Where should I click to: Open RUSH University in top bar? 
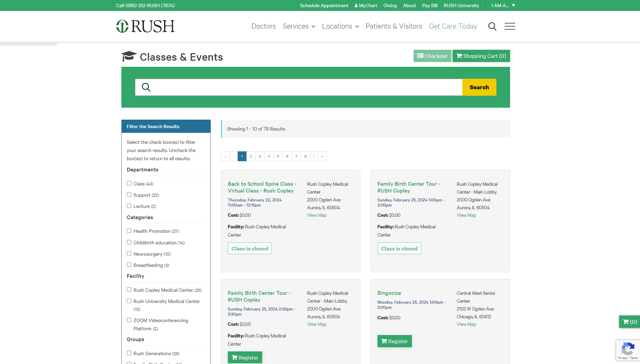(x=461, y=5)
